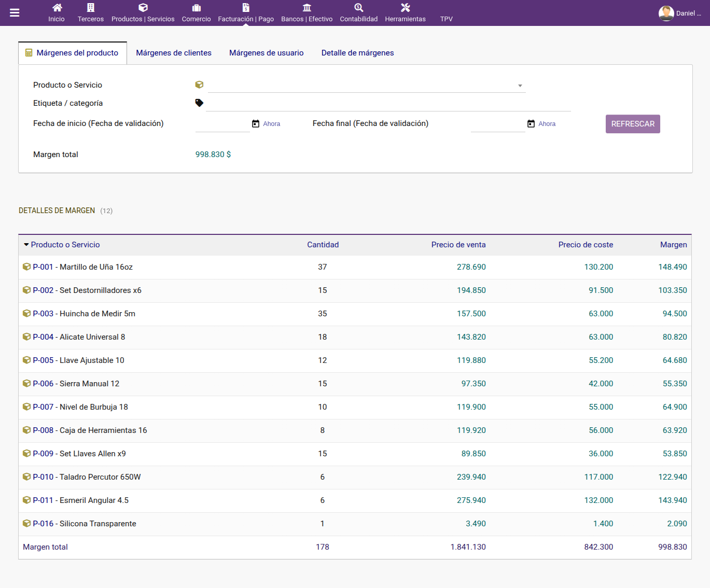The image size is (710, 588).
Task: Switch to Detalle de márgenes tab
Action: point(358,53)
